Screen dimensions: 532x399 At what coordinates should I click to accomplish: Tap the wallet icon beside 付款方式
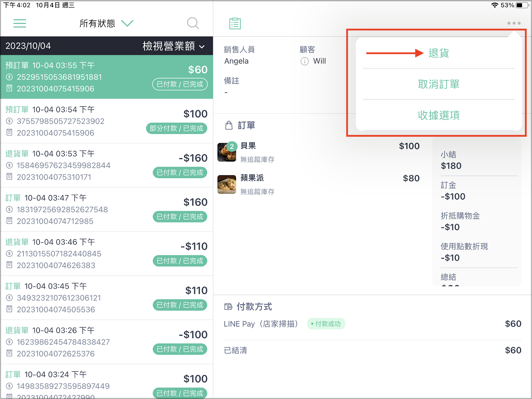[228, 307]
